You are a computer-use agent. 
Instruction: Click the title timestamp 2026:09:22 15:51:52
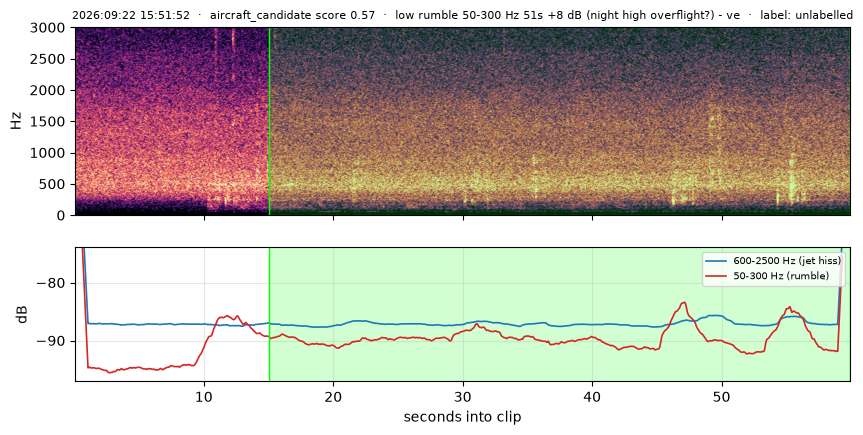click(131, 15)
